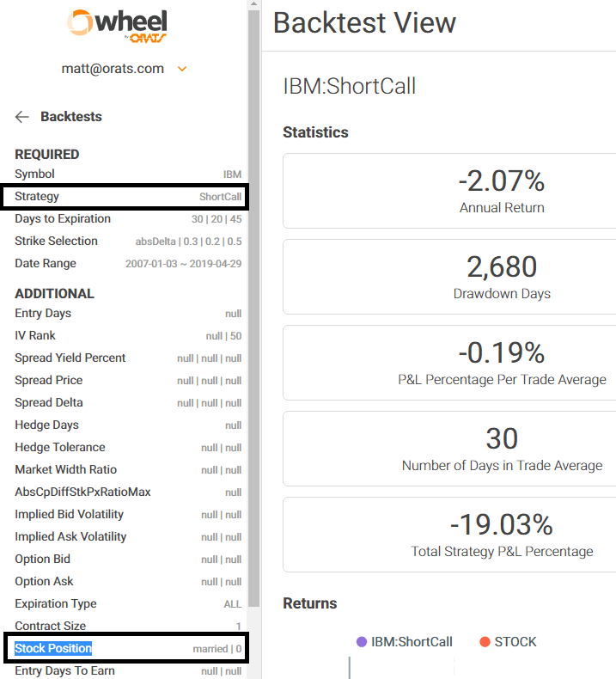Open the Hedge Tolerance parameter

tap(128, 447)
